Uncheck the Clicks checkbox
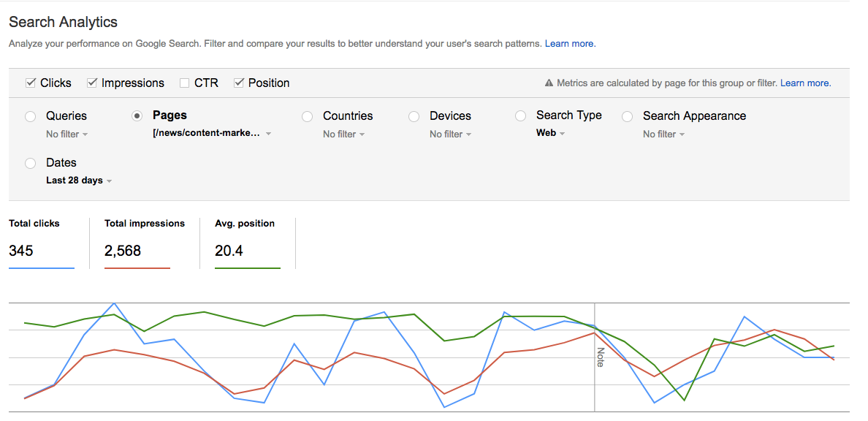Screen dimensions: 868x421 [x=31, y=83]
